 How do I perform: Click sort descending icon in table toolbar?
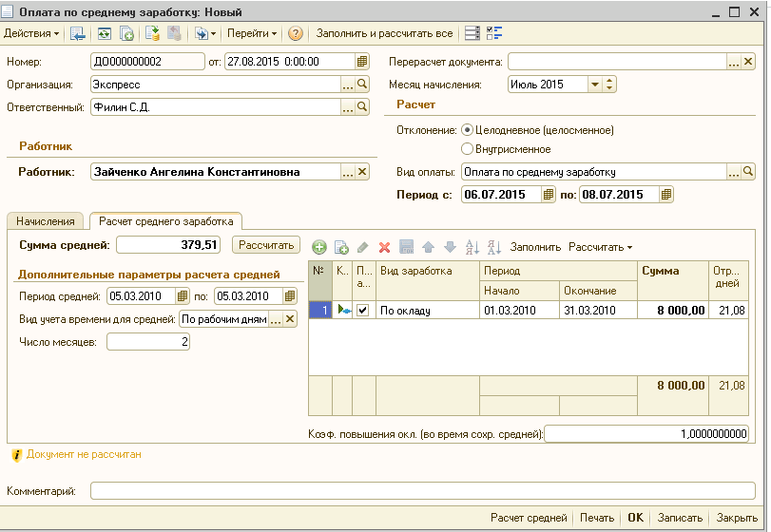pos(493,247)
